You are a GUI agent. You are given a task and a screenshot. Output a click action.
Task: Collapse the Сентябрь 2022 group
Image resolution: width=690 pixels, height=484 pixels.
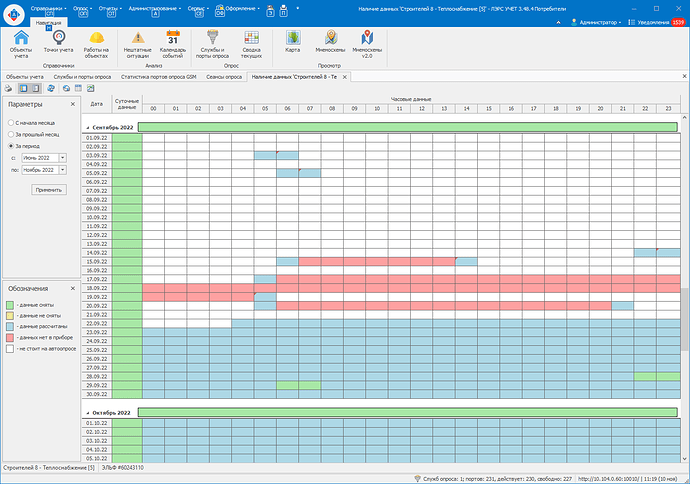click(x=88, y=128)
